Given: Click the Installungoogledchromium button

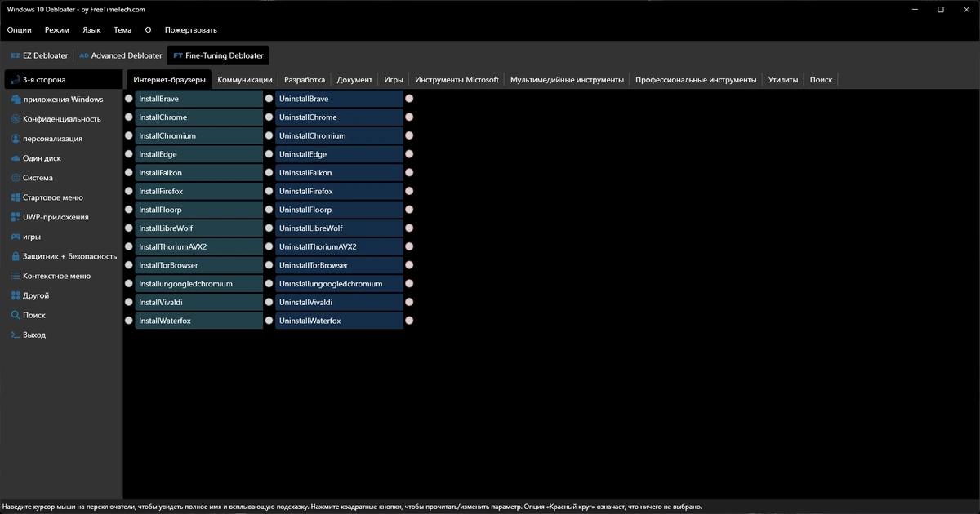Looking at the screenshot, I should pos(199,284).
